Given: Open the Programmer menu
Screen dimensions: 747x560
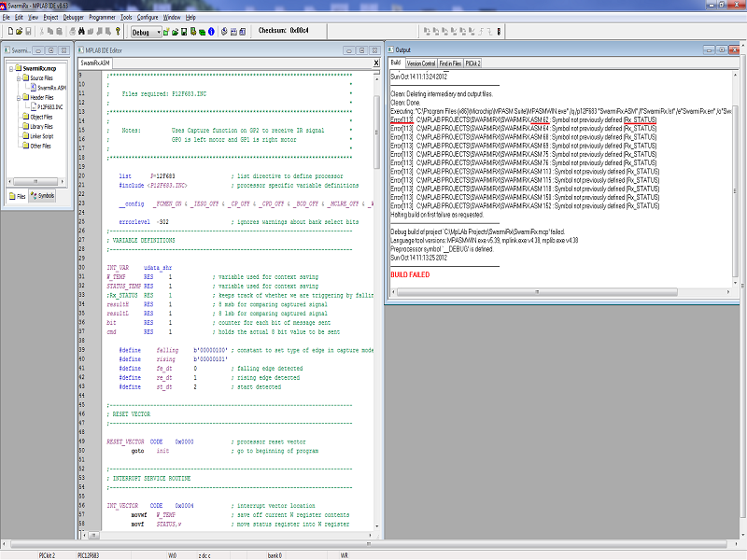Looking at the screenshot, I should pos(102,18).
